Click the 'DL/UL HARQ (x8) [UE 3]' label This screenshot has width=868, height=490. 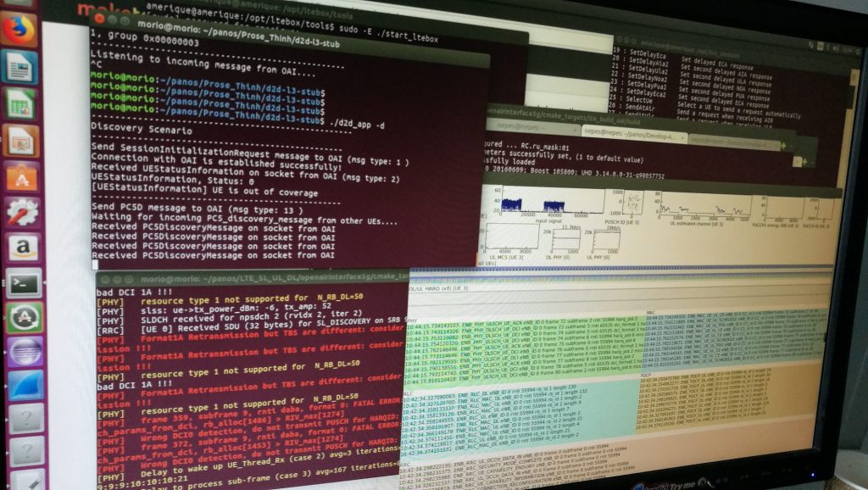tap(439, 288)
